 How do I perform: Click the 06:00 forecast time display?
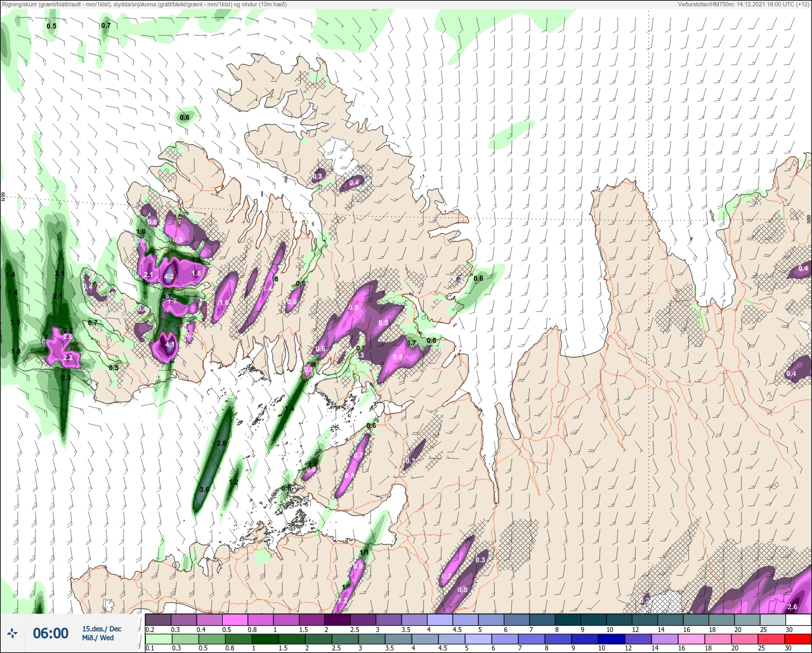pos(51,633)
